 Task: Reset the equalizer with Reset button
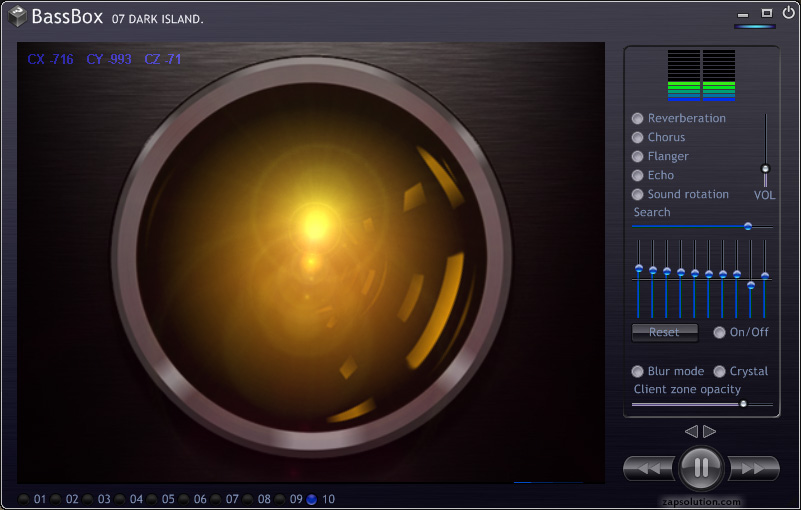[x=665, y=332]
